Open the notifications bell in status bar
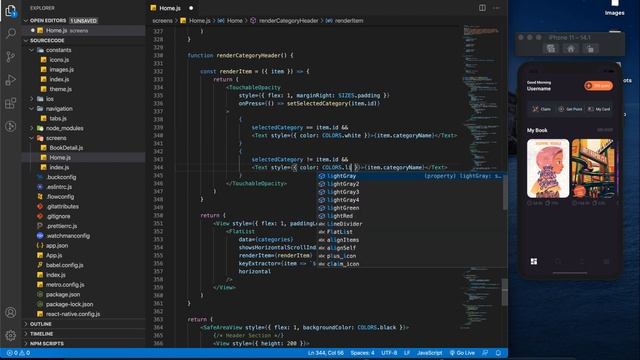The image size is (640, 360). point(498,353)
